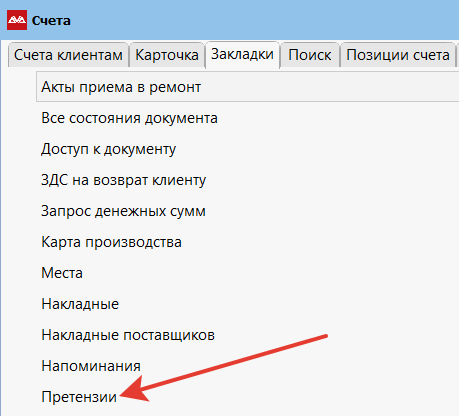459x416 pixels.
Task: Select Акты приема в ремонт entry
Action: click(247, 87)
